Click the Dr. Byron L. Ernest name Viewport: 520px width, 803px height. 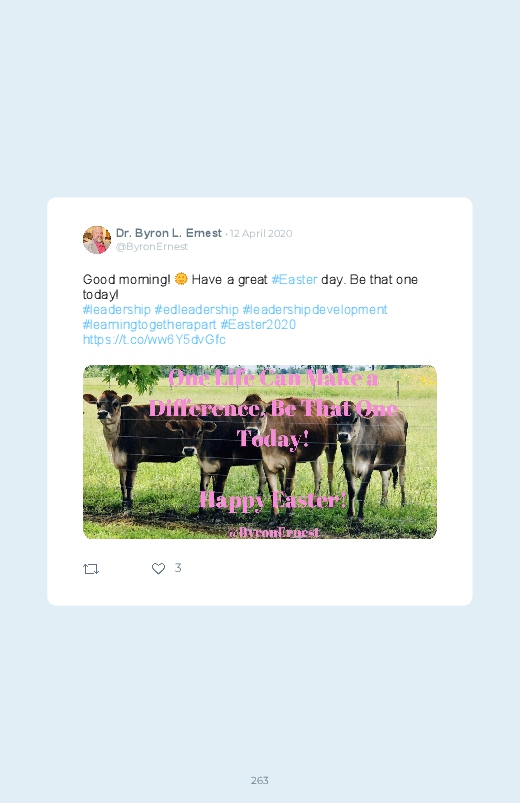pos(169,233)
